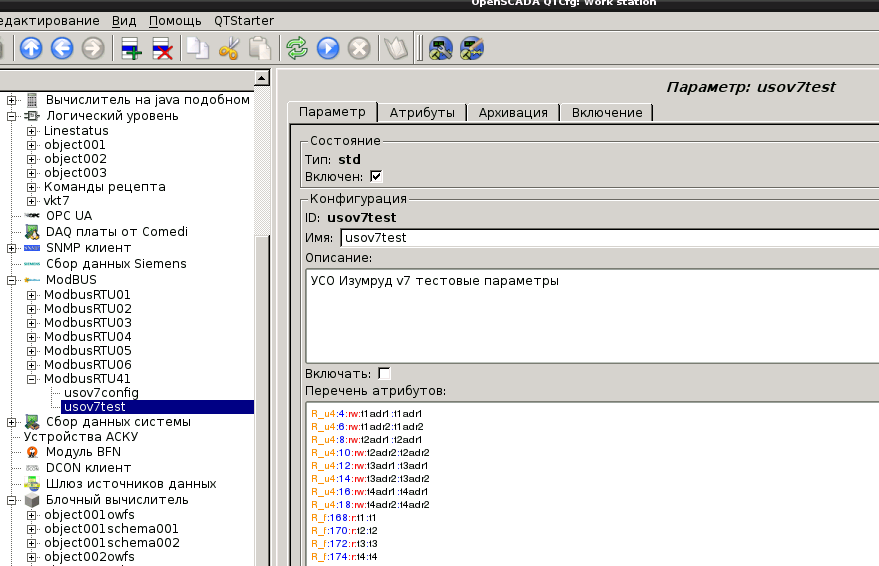Click the Add item toolbar icon

(131, 48)
